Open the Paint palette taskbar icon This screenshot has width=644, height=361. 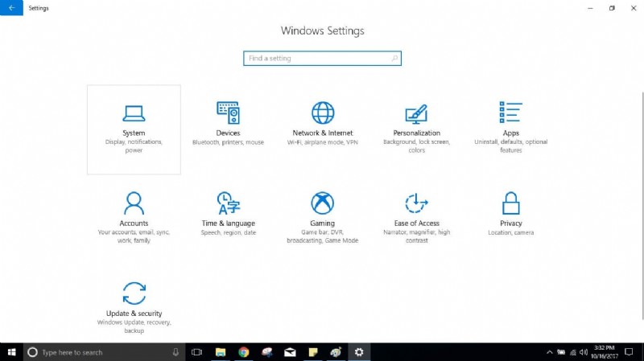[x=336, y=352]
